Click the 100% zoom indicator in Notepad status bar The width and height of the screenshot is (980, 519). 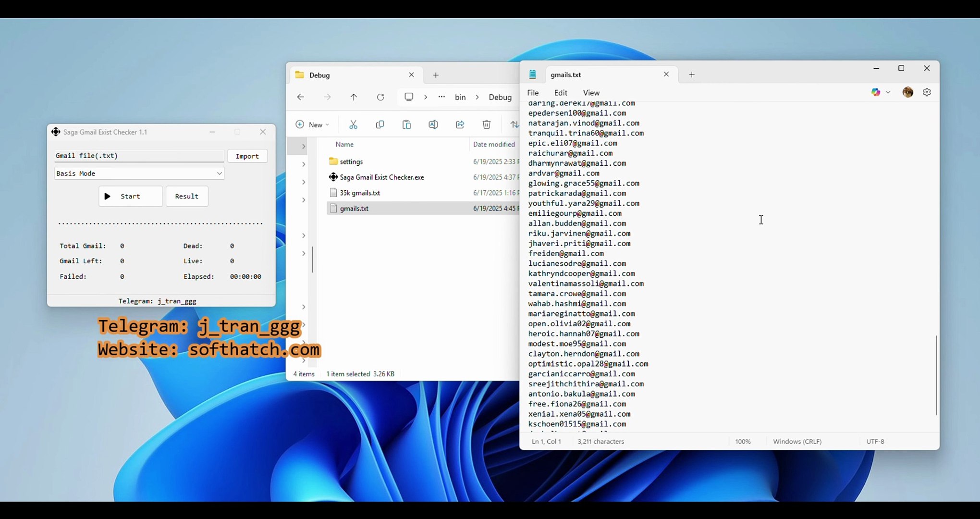click(743, 441)
